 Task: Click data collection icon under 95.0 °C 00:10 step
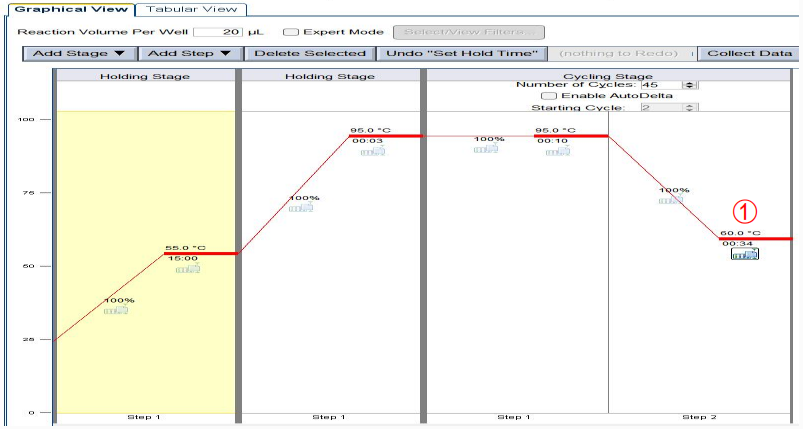(552, 152)
